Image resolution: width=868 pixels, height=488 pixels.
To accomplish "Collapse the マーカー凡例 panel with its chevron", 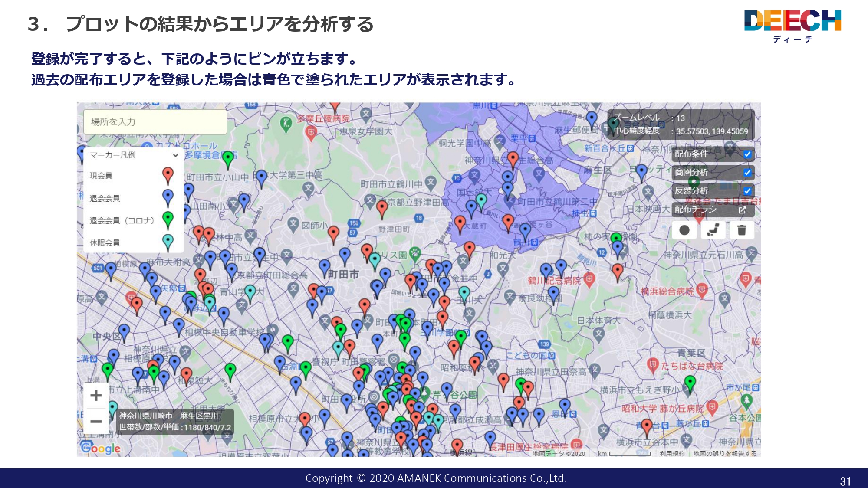I will [175, 154].
